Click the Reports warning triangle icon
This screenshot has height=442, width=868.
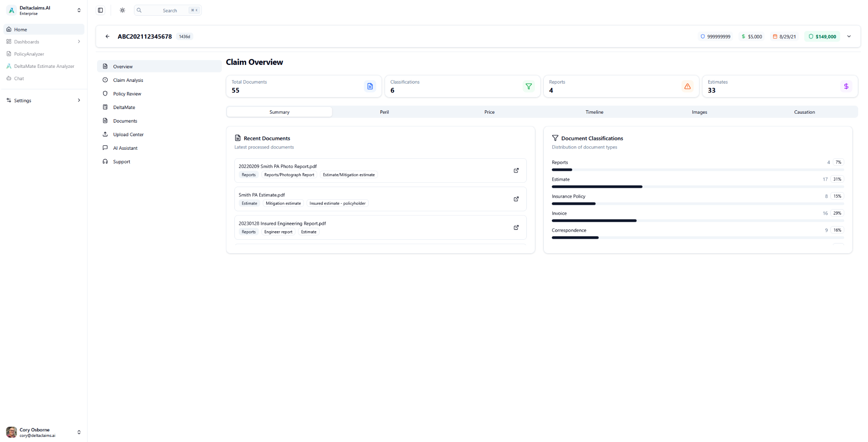687,87
